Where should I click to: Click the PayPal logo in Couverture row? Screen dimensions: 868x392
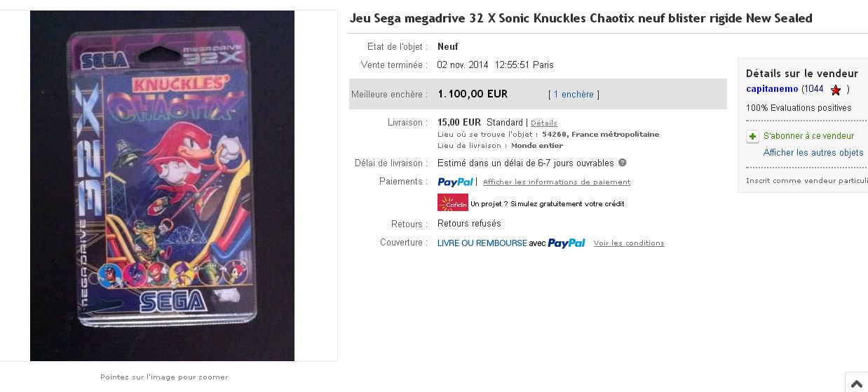coord(567,243)
